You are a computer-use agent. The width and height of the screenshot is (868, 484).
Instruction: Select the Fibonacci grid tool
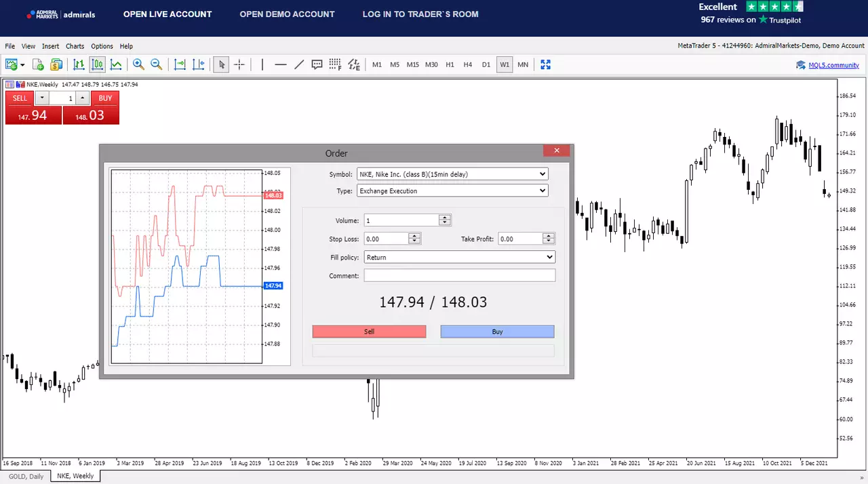335,64
